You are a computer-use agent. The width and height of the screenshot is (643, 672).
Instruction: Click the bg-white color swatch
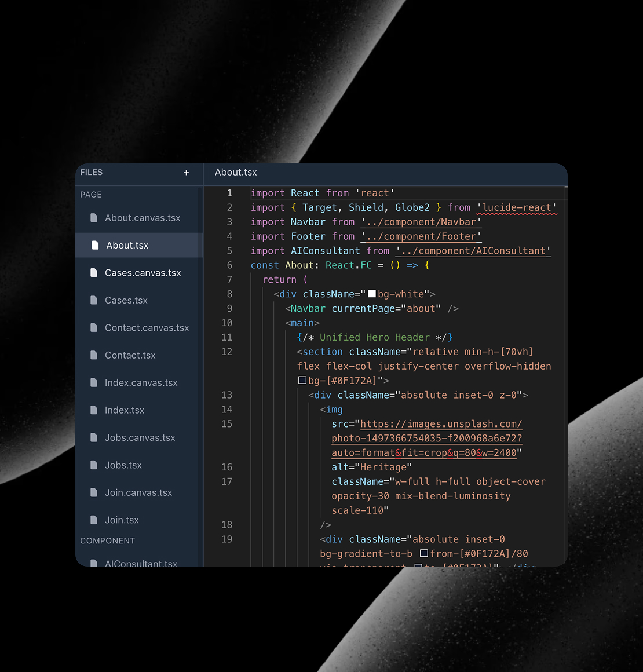(372, 294)
